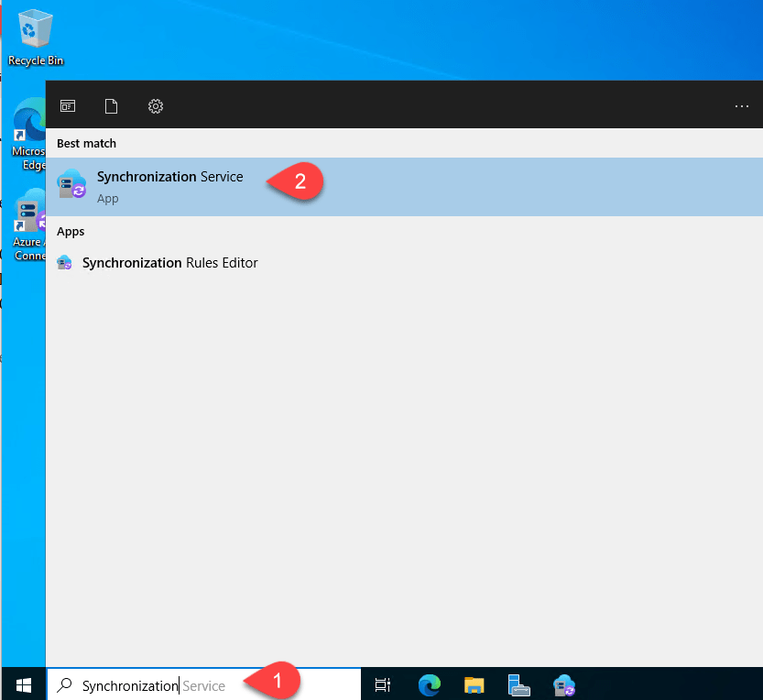Filter search results by Apps icon
This screenshot has height=700, width=763.
click(x=68, y=106)
